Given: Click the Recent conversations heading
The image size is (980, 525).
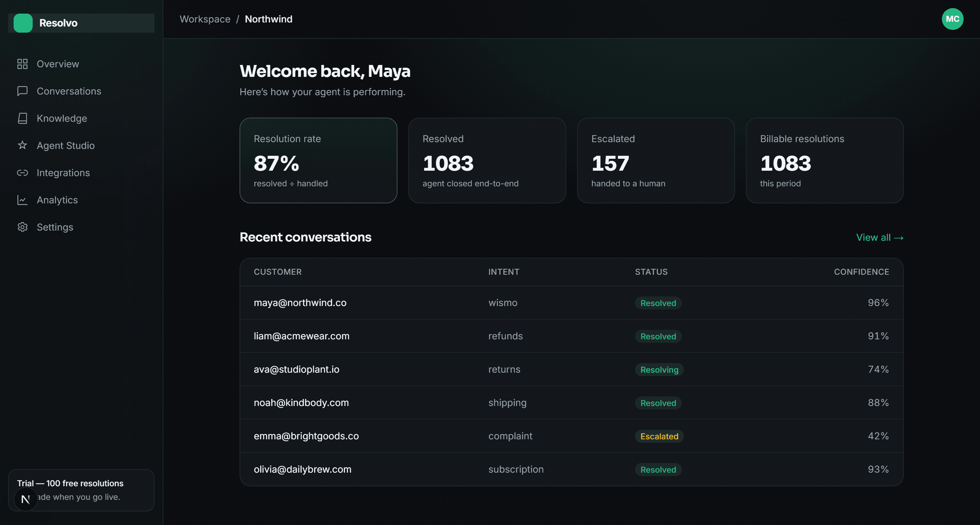Looking at the screenshot, I should (305, 237).
